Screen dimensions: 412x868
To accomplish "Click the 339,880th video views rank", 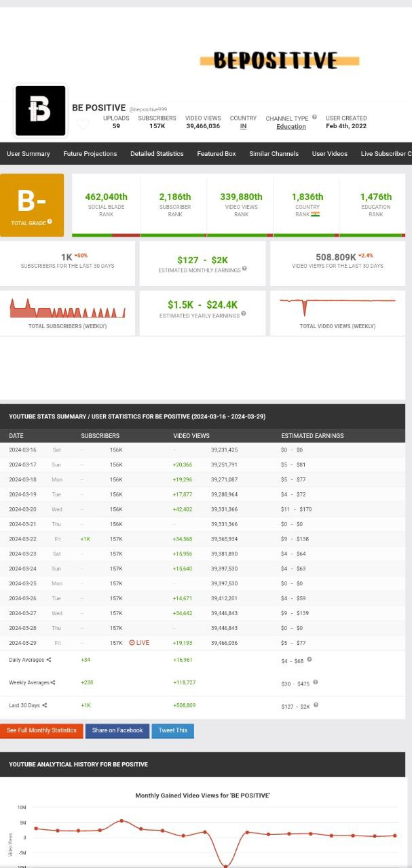I will 241,197.
